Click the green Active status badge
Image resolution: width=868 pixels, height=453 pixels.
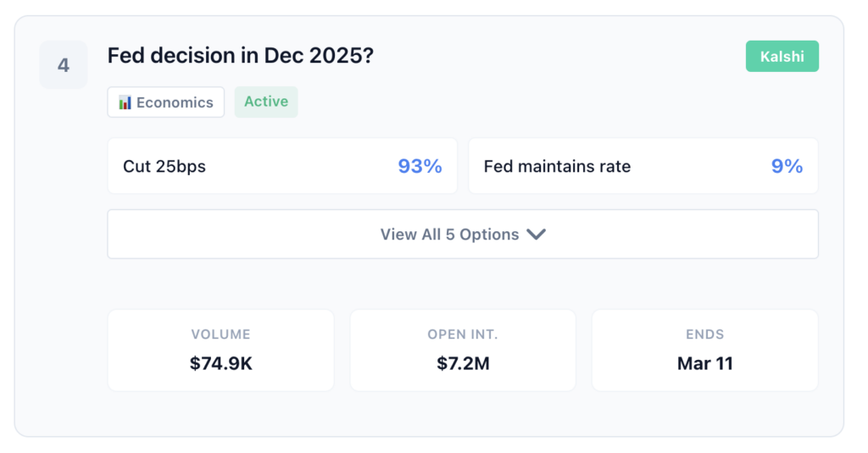tap(266, 102)
